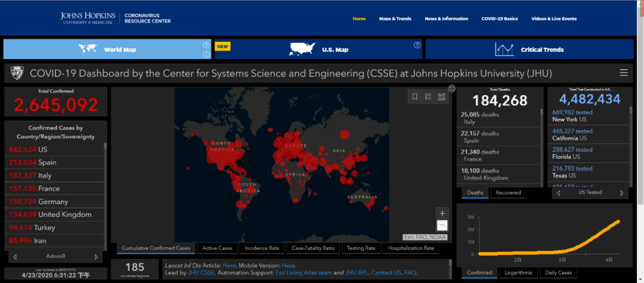Open Videos & Live Events menu
The image size is (644, 283).
(553, 19)
